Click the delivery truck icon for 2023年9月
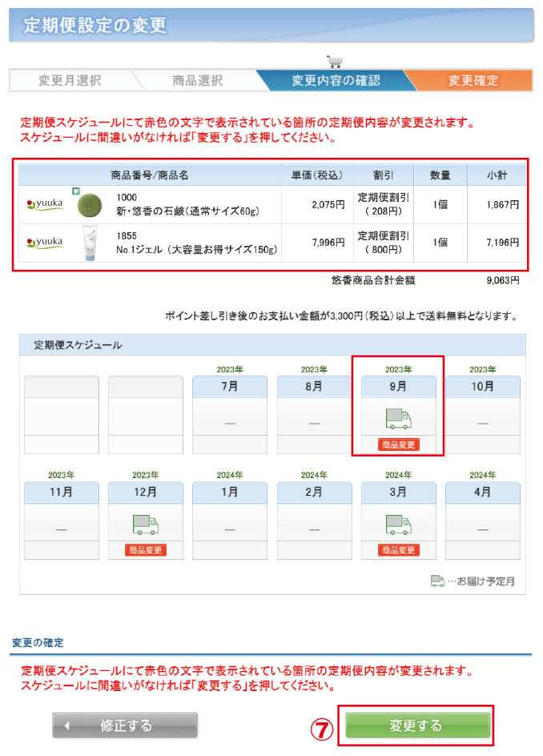543x756 pixels. pos(398,419)
